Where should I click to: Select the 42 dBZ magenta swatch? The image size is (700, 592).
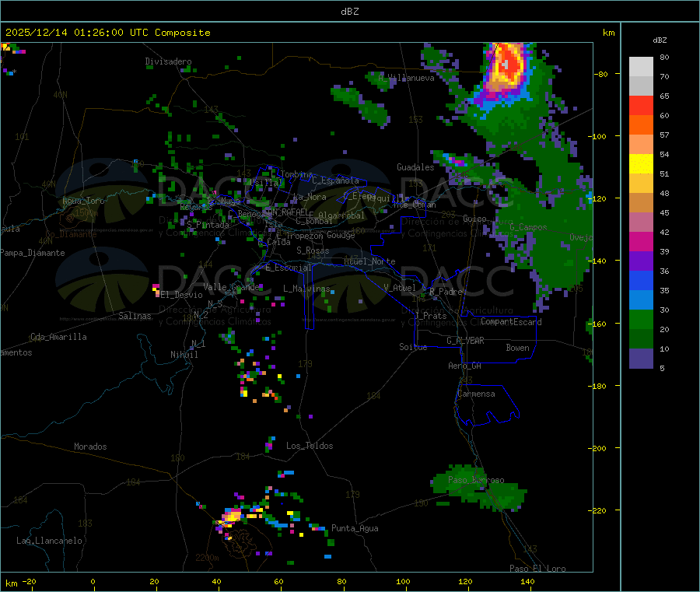[x=641, y=241]
